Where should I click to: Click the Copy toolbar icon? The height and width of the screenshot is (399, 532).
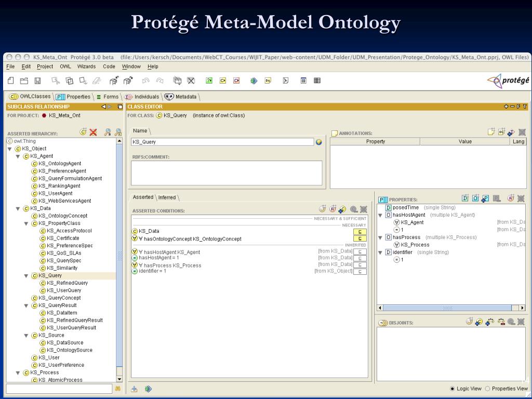pyautogui.click(x=69, y=81)
